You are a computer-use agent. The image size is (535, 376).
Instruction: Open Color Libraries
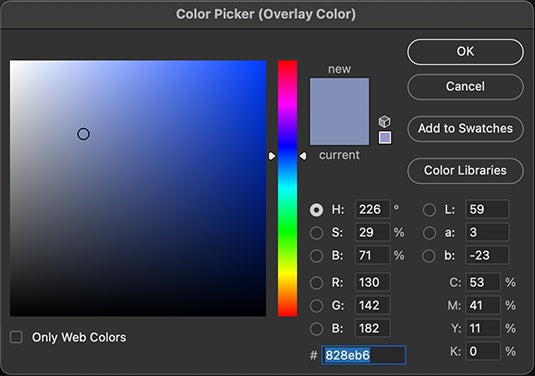465,171
